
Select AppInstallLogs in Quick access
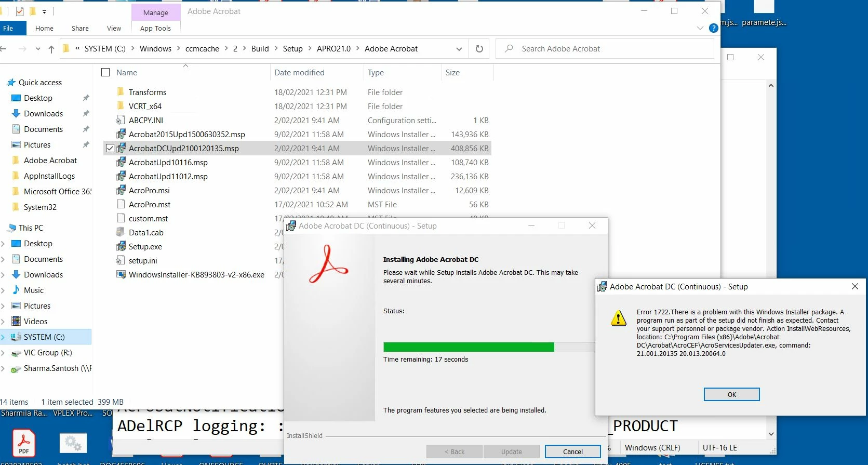point(49,176)
